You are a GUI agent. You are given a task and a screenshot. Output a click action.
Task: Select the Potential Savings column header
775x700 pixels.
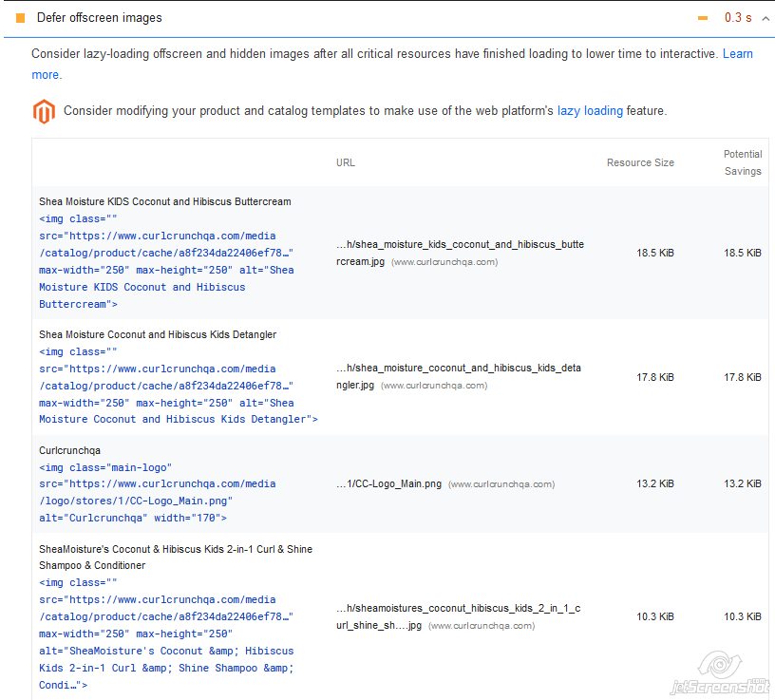[x=742, y=162]
